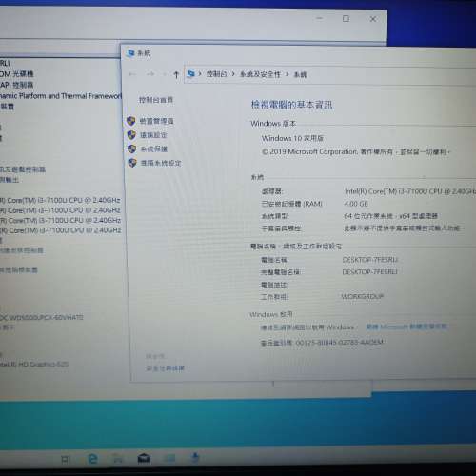Select DESKTOP-7FESRIJ beside 完整電腦名稱
The image size is (476, 476).
[369, 272]
